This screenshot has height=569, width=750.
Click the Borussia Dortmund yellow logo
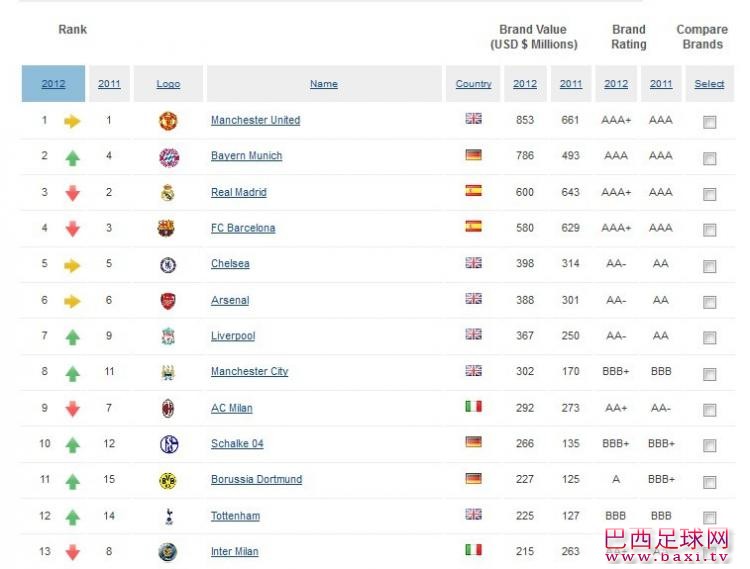click(x=168, y=481)
